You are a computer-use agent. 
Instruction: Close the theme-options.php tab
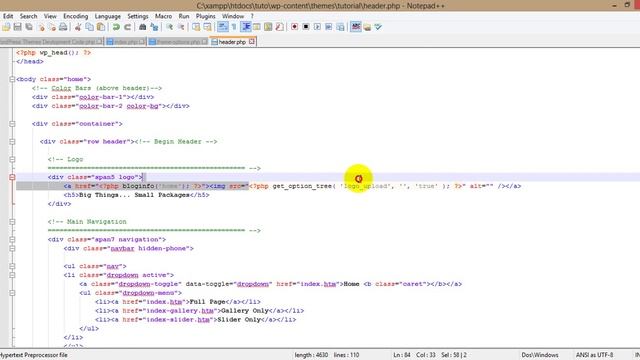204,42
